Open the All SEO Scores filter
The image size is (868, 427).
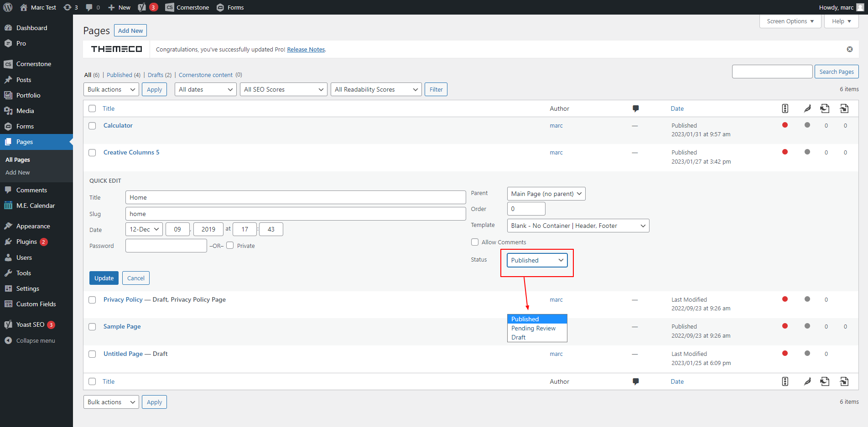click(x=283, y=89)
